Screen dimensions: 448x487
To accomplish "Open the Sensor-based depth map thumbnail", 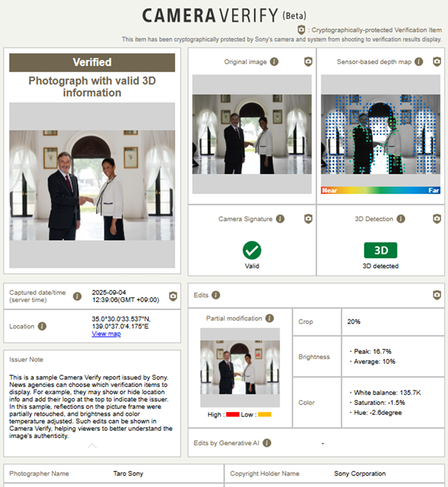I will [x=381, y=134].
